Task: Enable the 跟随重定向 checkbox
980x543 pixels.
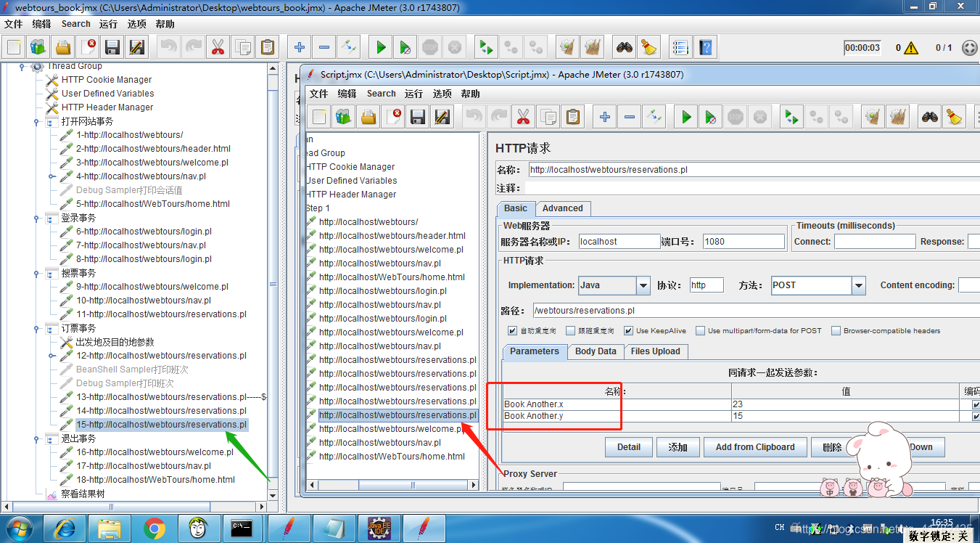Action: (x=572, y=331)
